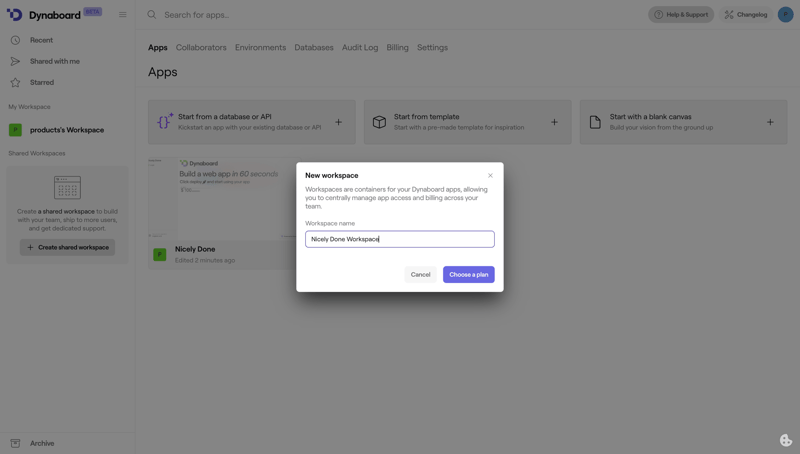Click the curly braces database icon
Image resolution: width=800 pixels, height=454 pixels.
[164, 121]
